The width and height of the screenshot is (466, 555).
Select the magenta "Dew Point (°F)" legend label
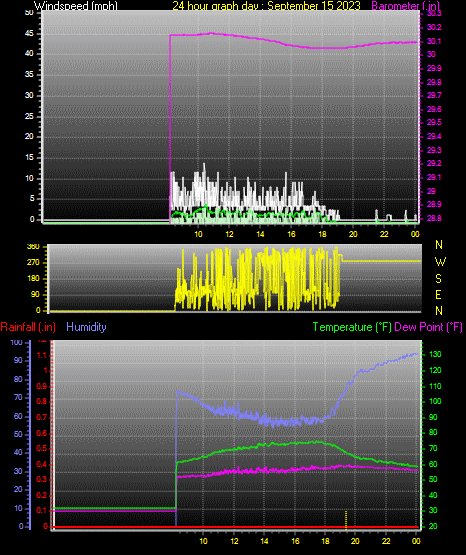[x=428, y=327]
